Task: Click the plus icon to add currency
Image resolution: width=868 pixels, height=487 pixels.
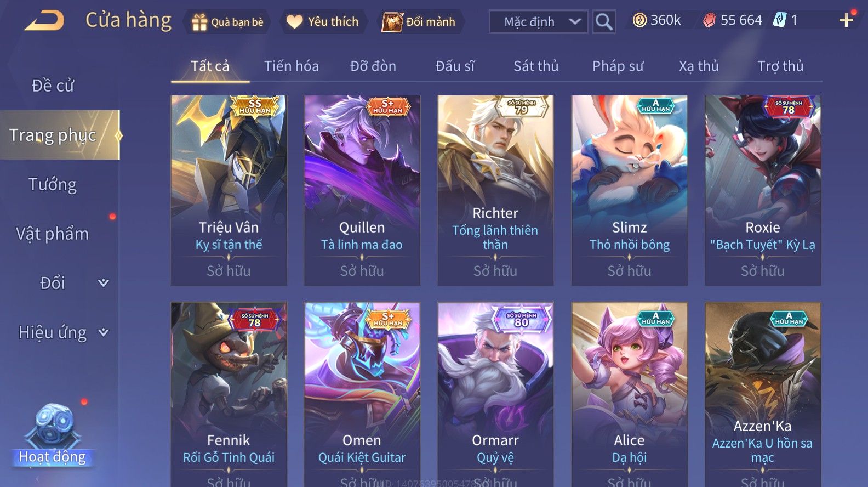Action: [847, 21]
